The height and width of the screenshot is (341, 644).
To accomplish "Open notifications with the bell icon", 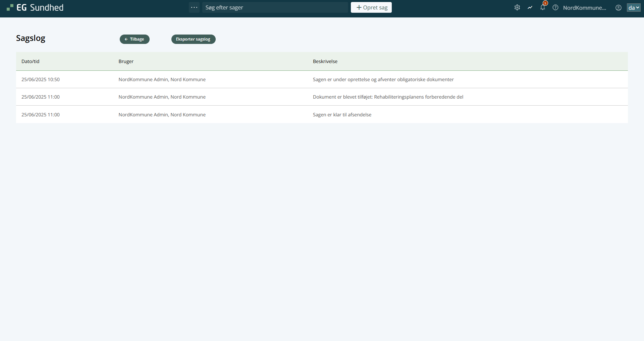I will point(543,7).
